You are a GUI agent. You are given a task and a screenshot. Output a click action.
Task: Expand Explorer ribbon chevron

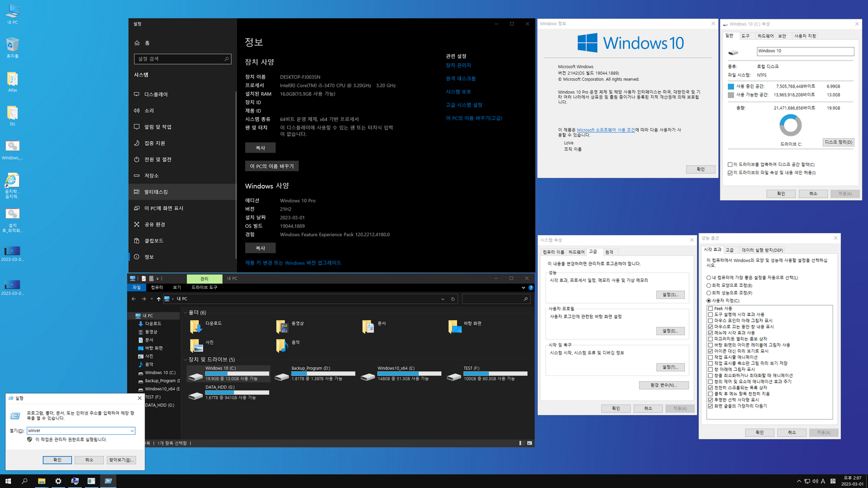coord(523,287)
